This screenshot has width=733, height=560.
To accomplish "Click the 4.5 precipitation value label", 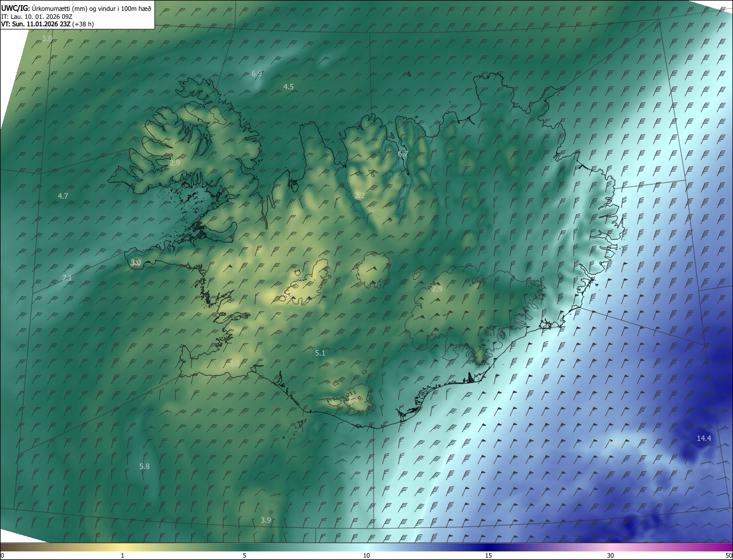I will (289, 86).
